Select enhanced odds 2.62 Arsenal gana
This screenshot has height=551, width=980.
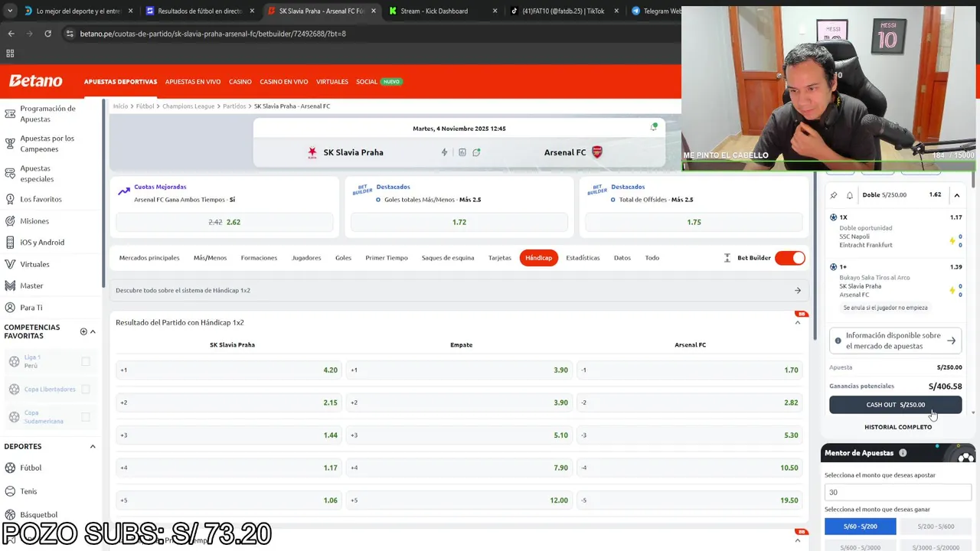pos(224,222)
